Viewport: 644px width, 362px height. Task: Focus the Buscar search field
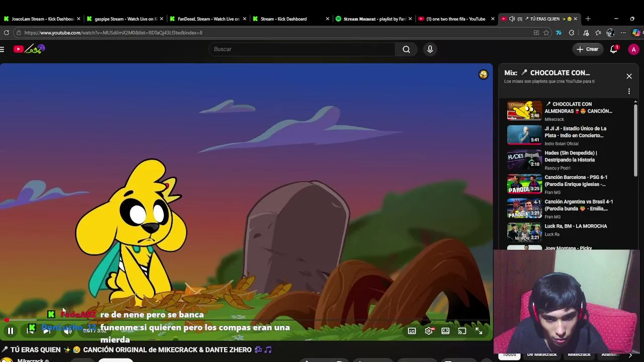pos(302,49)
